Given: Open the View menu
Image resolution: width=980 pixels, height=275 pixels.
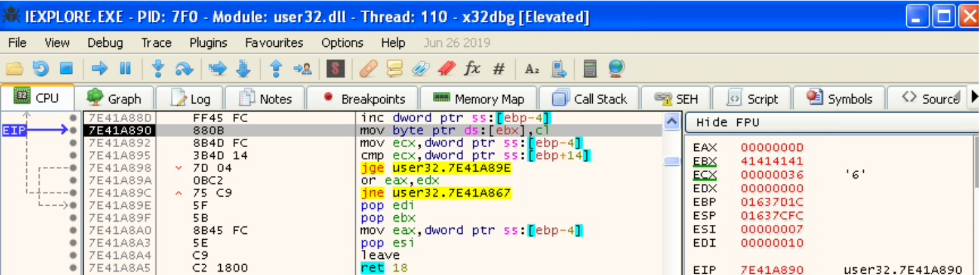Looking at the screenshot, I should pos(57,43).
